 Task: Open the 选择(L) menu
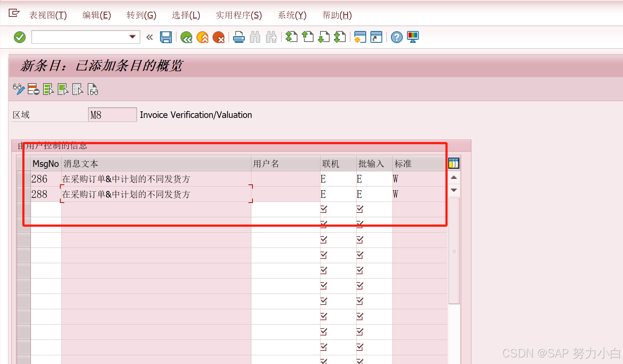coord(186,15)
